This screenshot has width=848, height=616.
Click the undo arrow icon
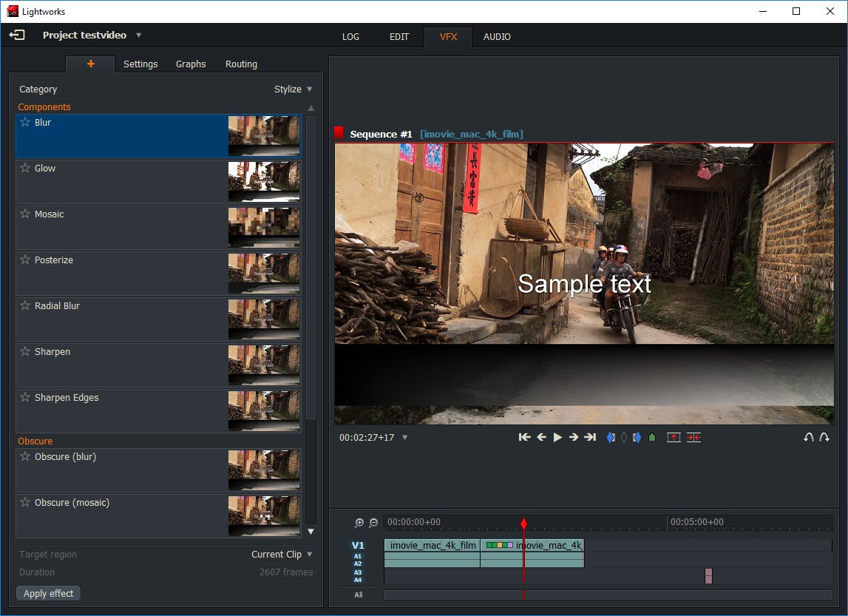[x=808, y=437]
